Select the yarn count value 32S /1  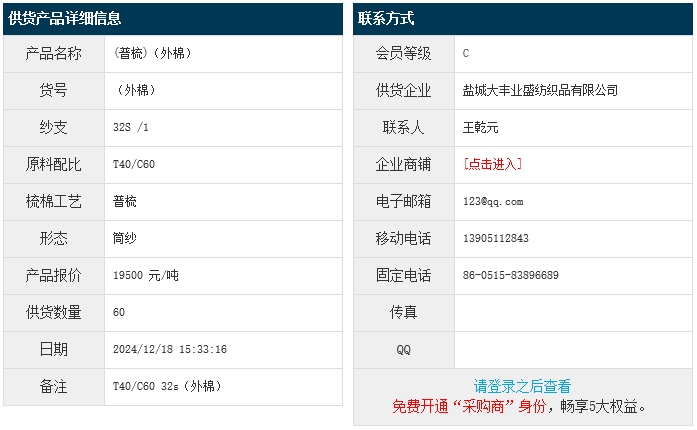(132, 127)
